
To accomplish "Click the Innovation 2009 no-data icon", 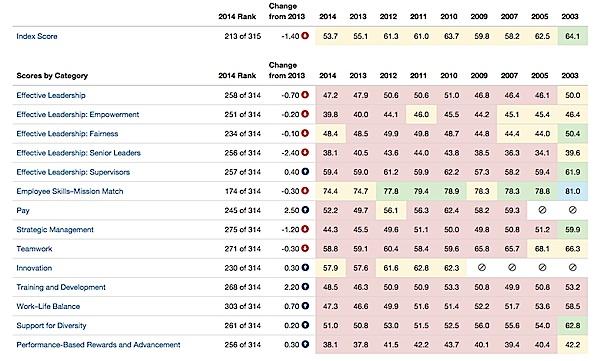I will coord(482,268).
